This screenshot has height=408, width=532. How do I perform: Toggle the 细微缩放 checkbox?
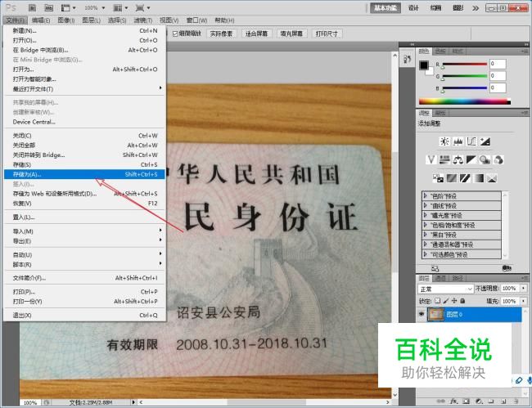(x=175, y=34)
